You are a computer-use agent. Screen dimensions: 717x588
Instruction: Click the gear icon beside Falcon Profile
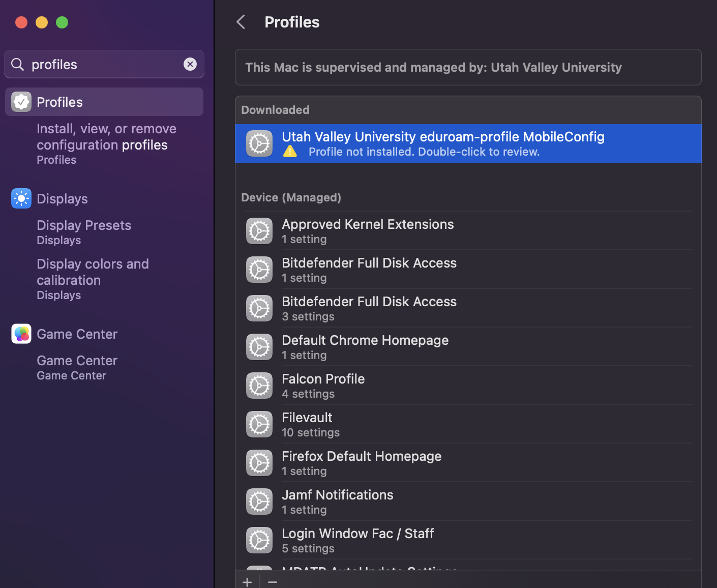click(x=259, y=386)
